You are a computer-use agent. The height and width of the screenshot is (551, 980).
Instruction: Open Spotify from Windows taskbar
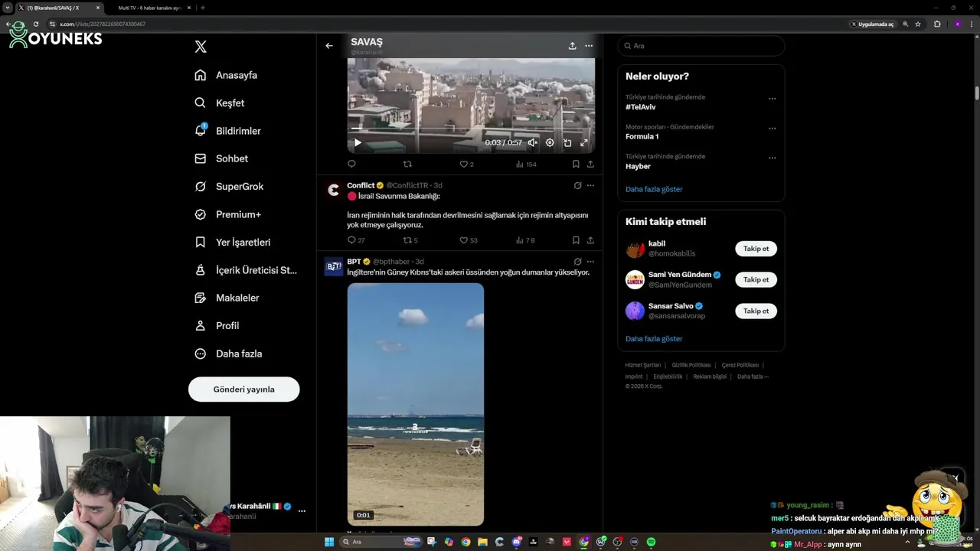pos(652,542)
